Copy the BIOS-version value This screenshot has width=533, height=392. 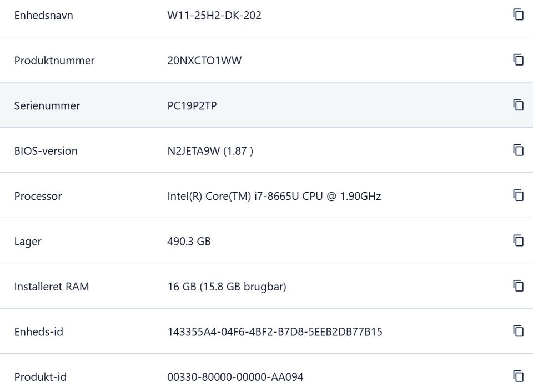click(x=518, y=150)
